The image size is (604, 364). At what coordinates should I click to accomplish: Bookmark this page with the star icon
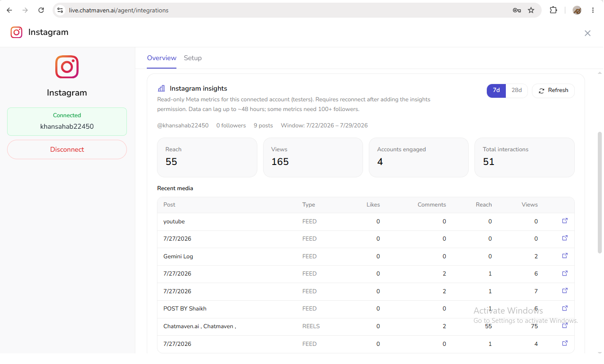[531, 10]
